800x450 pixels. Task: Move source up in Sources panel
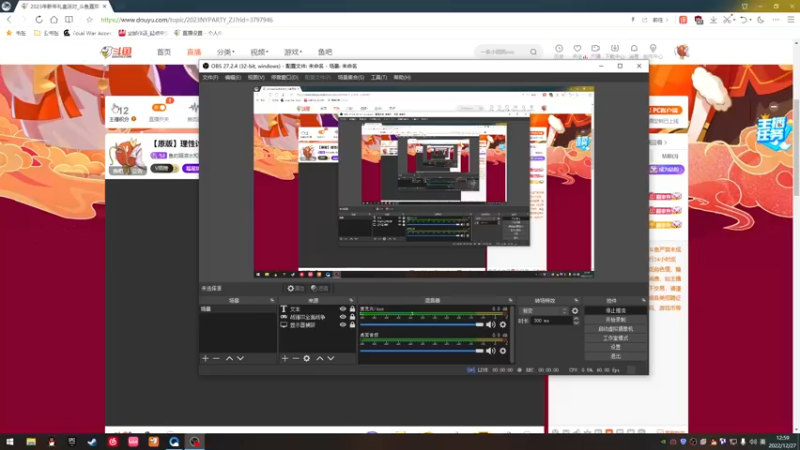click(x=320, y=358)
